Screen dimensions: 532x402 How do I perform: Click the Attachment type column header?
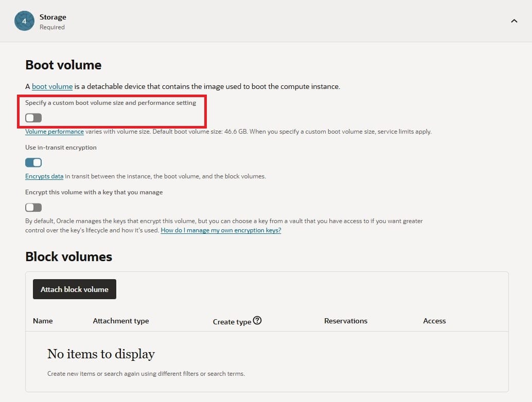point(121,321)
